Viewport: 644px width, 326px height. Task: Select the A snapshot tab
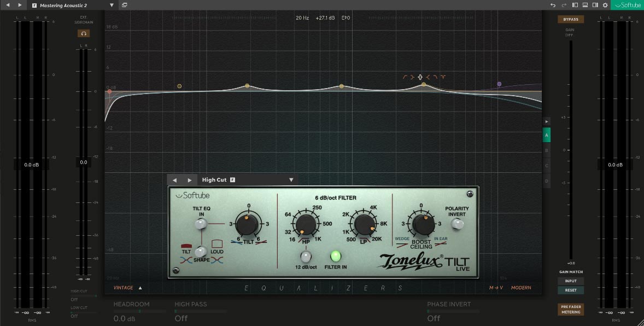(x=546, y=134)
